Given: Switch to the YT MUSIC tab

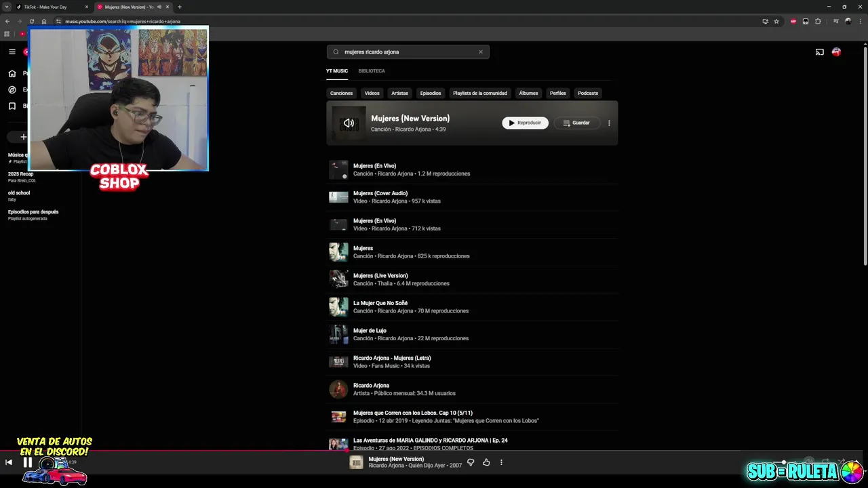Looking at the screenshot, I should (x=337, y=71).
